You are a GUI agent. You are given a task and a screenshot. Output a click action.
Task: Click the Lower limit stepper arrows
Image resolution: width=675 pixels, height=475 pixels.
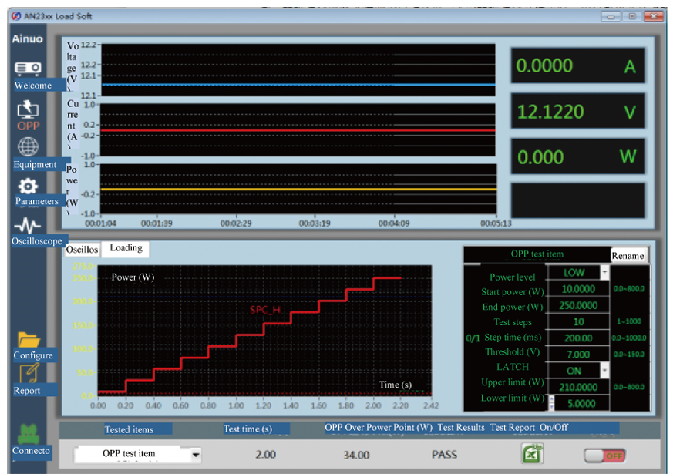551,403
